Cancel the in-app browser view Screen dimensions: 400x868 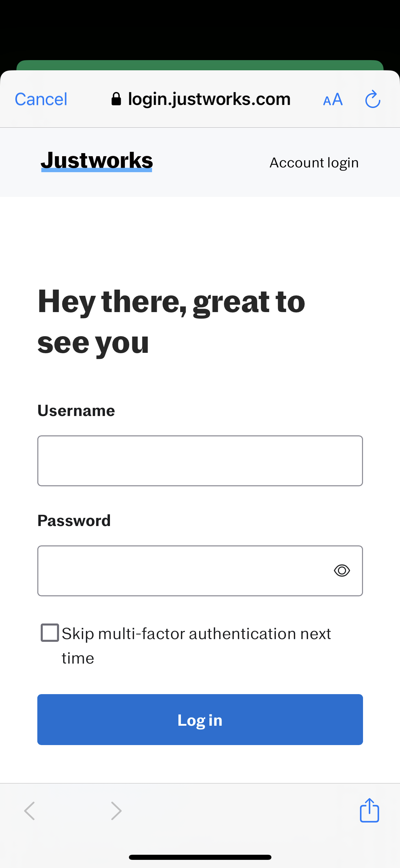pos(41,100)
